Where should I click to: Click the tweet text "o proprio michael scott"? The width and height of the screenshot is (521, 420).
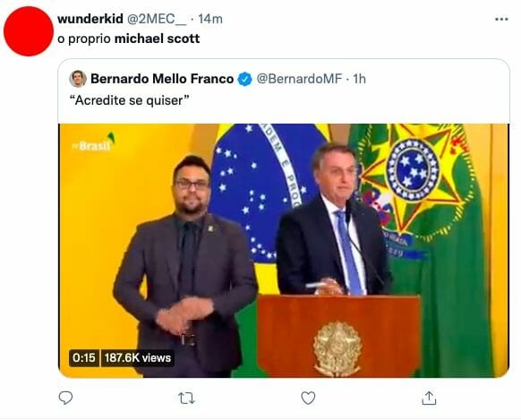pos(129,39)
